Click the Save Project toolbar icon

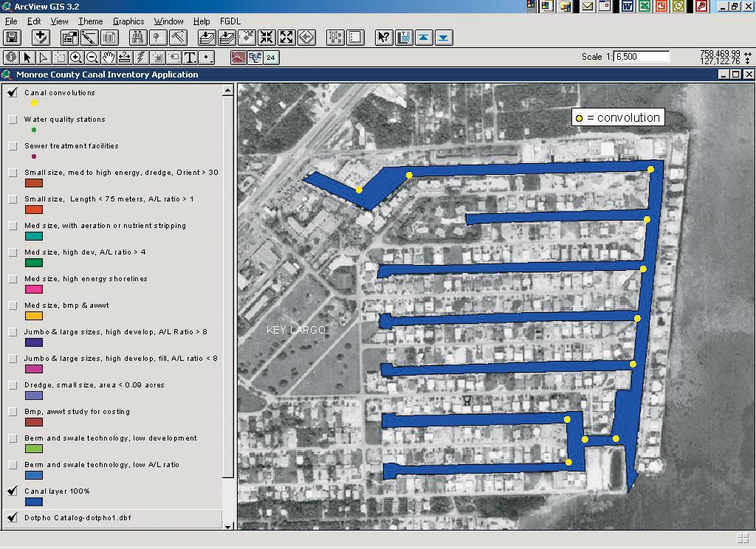[x=12, y=37]
